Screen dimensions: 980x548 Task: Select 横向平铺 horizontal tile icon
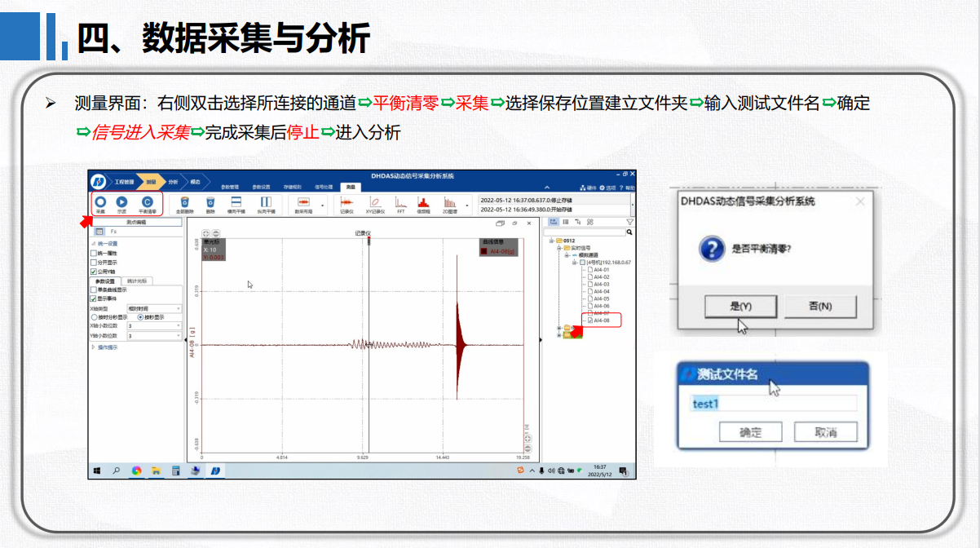[236, 201]
